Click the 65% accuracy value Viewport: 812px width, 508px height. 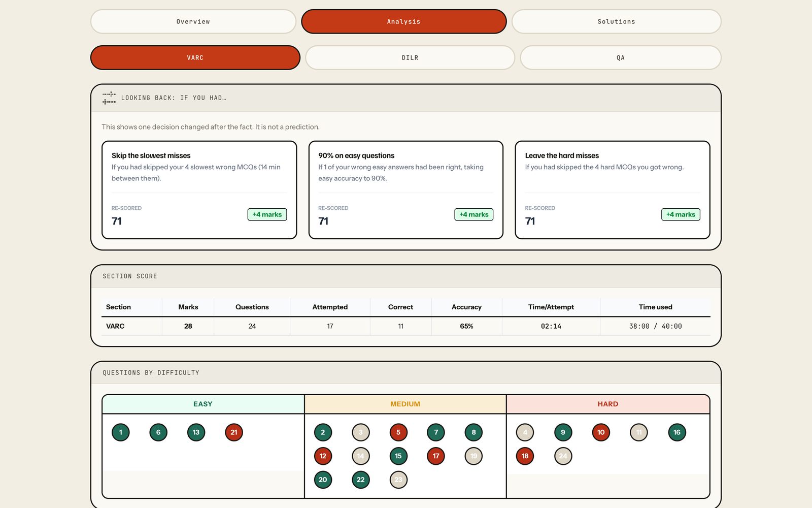[466, 326]
